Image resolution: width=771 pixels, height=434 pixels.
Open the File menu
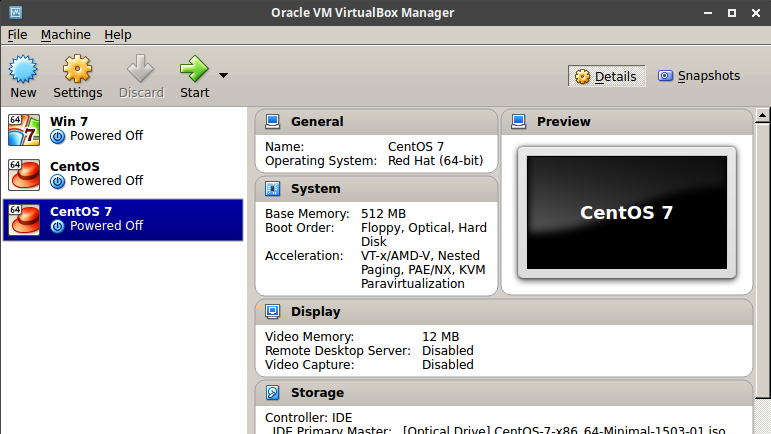[17, 35]
